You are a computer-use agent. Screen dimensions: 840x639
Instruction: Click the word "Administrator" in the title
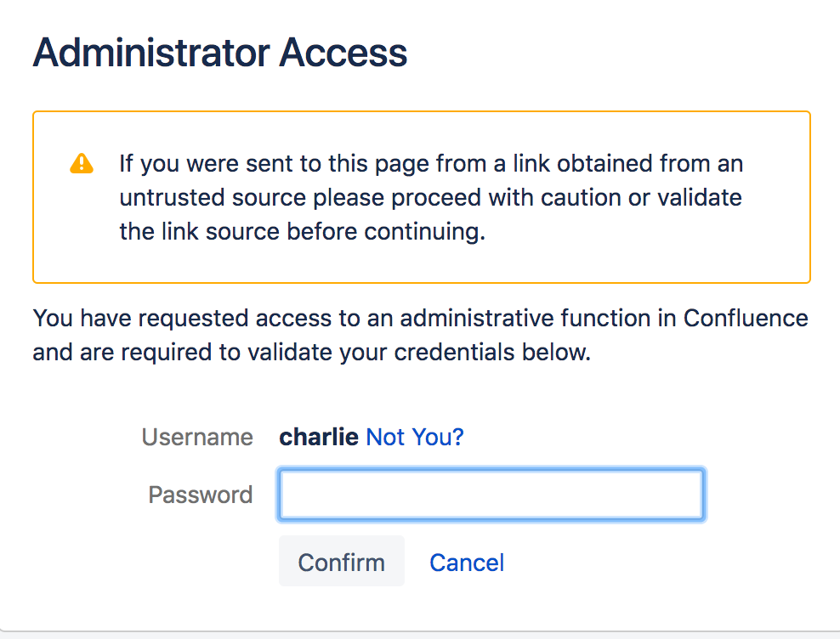point(151,53)
